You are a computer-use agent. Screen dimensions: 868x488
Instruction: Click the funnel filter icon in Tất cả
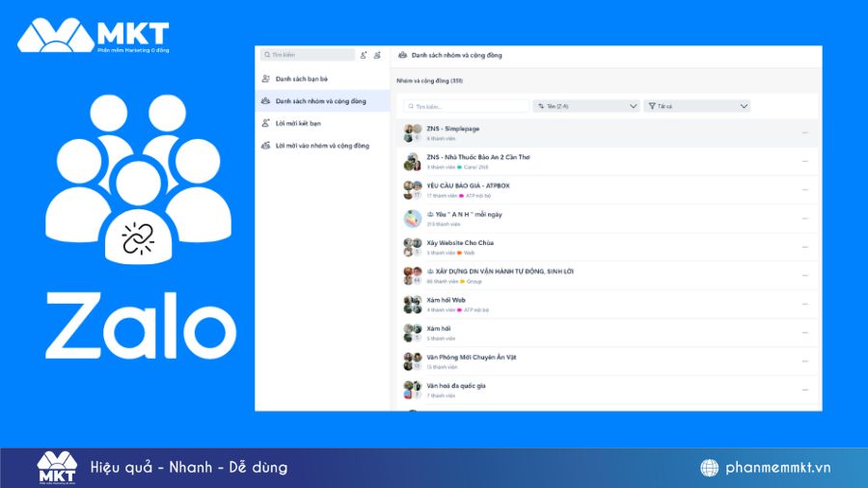tap(652, 106)
